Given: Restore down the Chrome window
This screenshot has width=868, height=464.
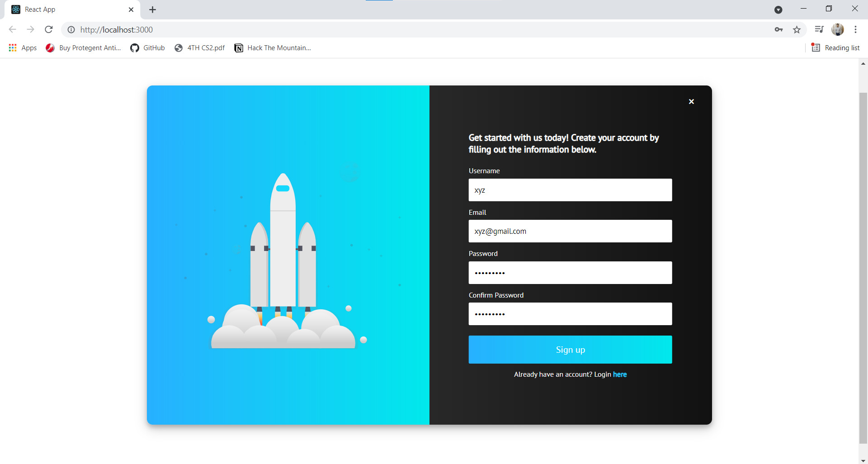Looking at the screenshot, I should pos(829,9).
